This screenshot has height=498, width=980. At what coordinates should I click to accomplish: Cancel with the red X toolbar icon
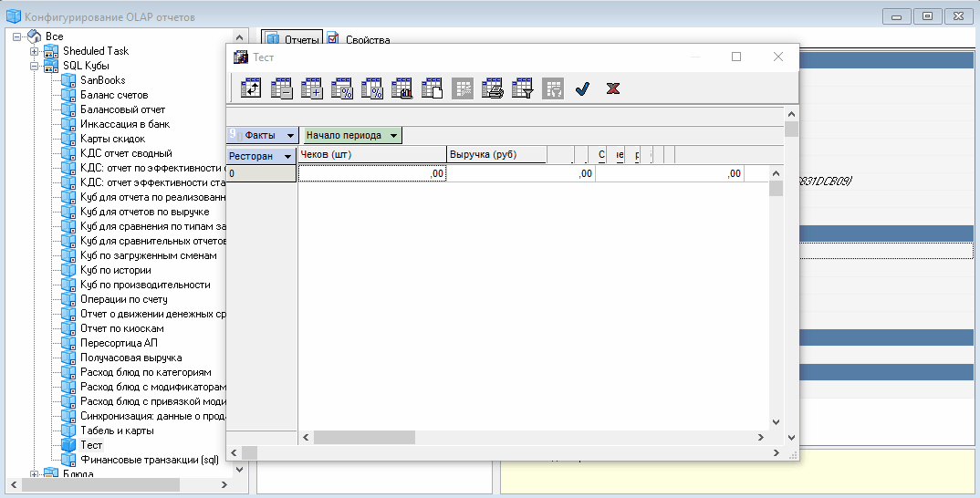click(613, 88)
